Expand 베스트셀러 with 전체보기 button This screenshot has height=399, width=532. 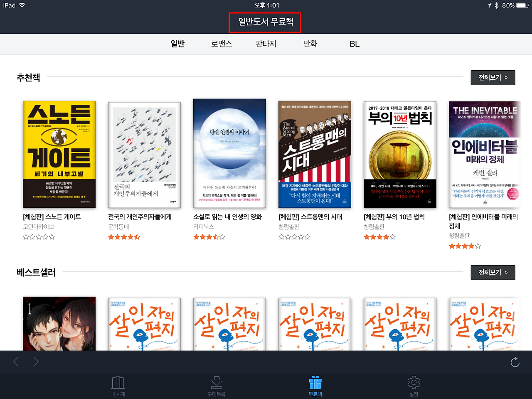493,273
